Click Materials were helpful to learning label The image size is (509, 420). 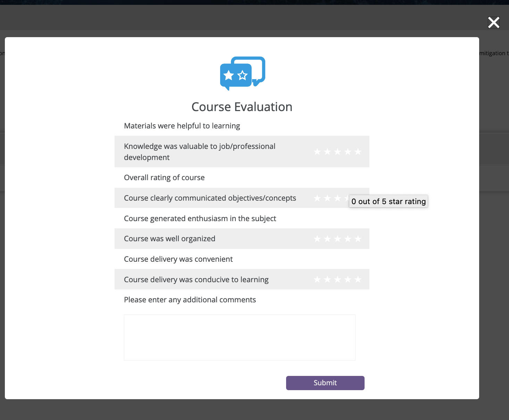182,126
